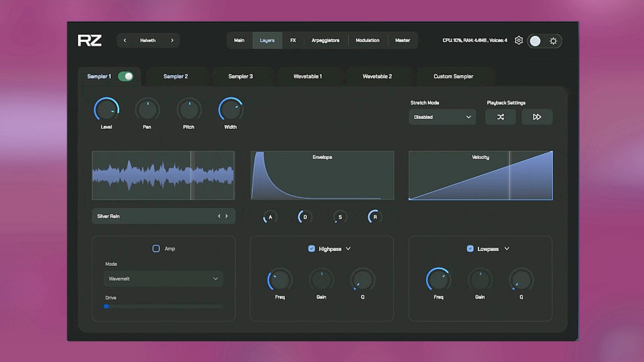The image size is (644, 362).
Task: Click the CPU and RAM status text
Action: [475, 40]
